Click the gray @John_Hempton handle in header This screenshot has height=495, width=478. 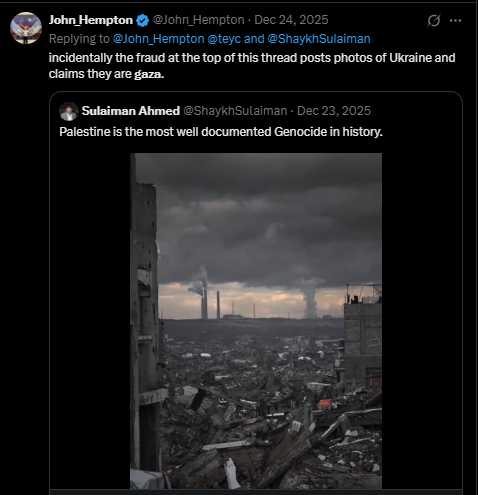[198, 20]
